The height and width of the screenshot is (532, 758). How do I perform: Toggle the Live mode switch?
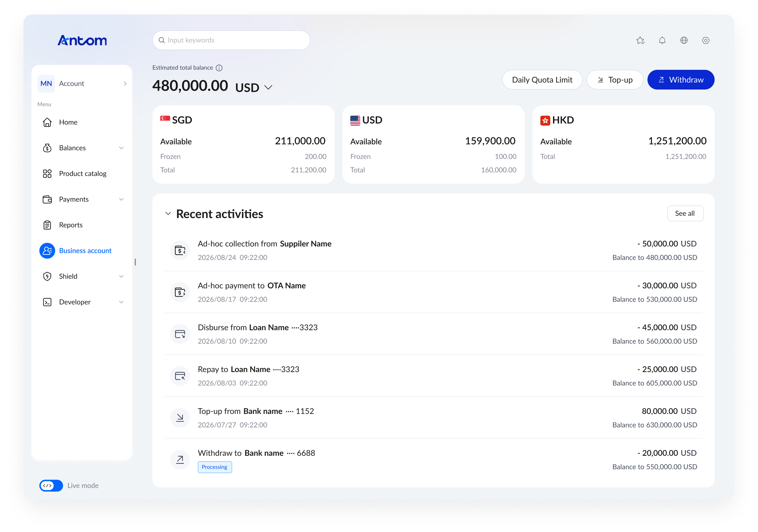click(x=51, y=486)
